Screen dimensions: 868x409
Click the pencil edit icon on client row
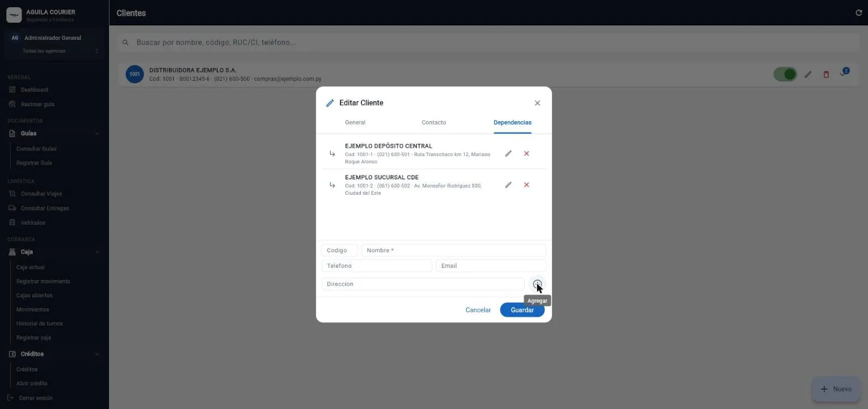[x=808, y=74]
